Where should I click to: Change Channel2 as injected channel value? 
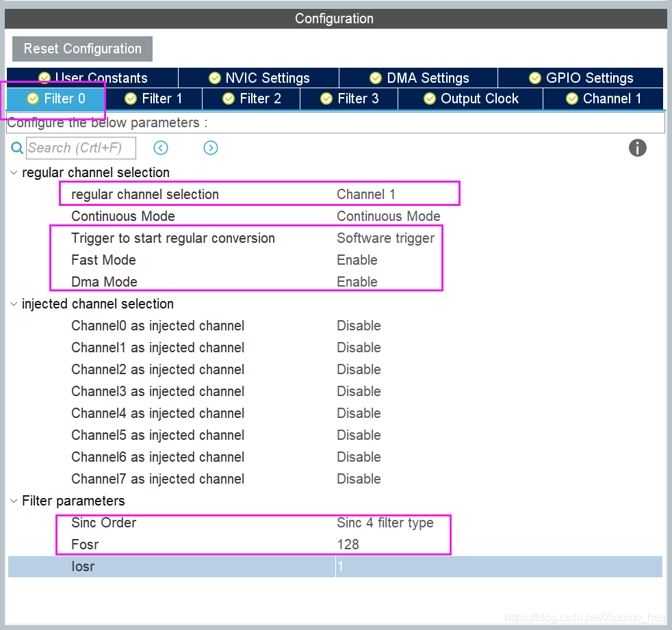[359, 369]
